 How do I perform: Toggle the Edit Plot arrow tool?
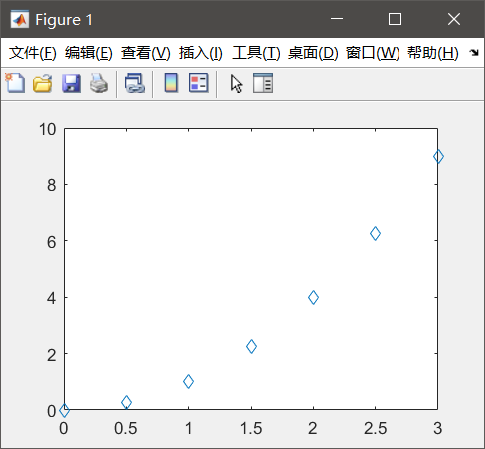(x=236, y=84)
